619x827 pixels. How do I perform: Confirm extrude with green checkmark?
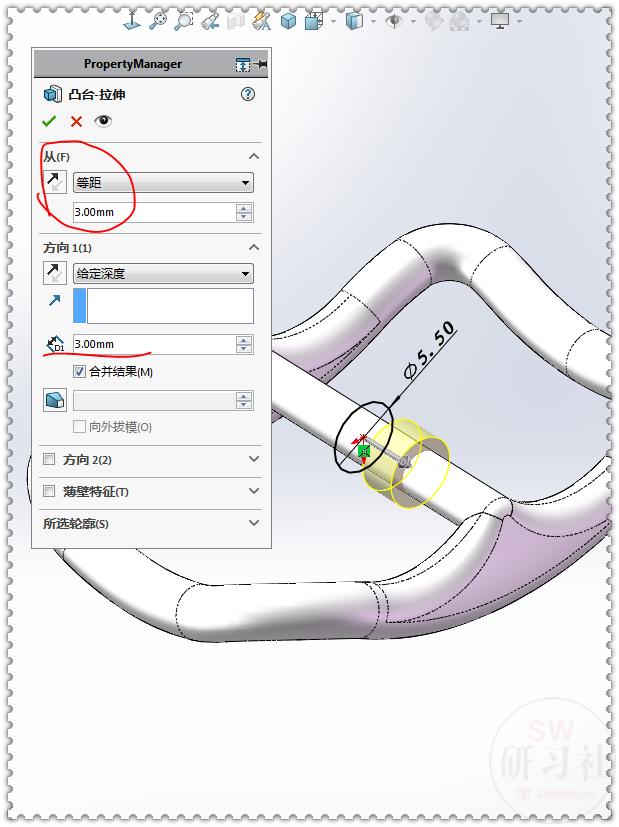[x=49, y=121]
